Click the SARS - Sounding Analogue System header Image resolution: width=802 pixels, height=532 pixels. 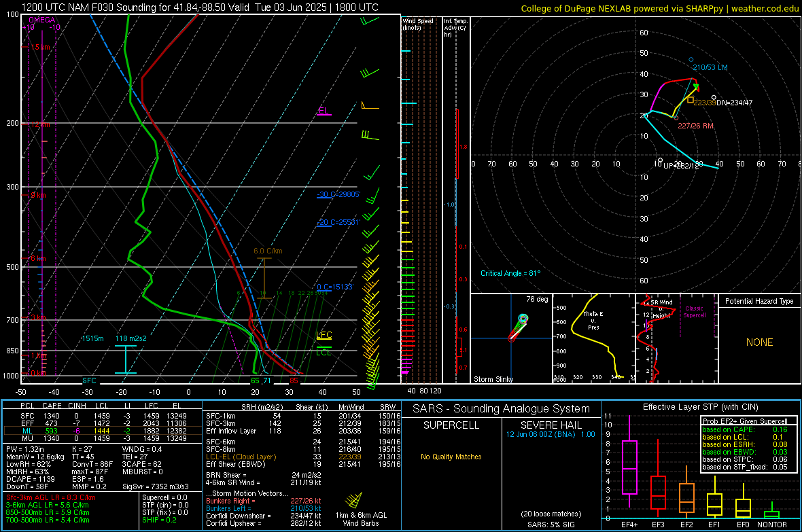click(502, 409)
